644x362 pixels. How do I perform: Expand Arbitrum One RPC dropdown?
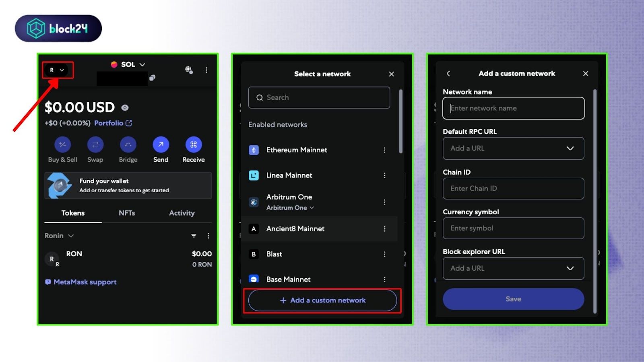coord(290,208)
